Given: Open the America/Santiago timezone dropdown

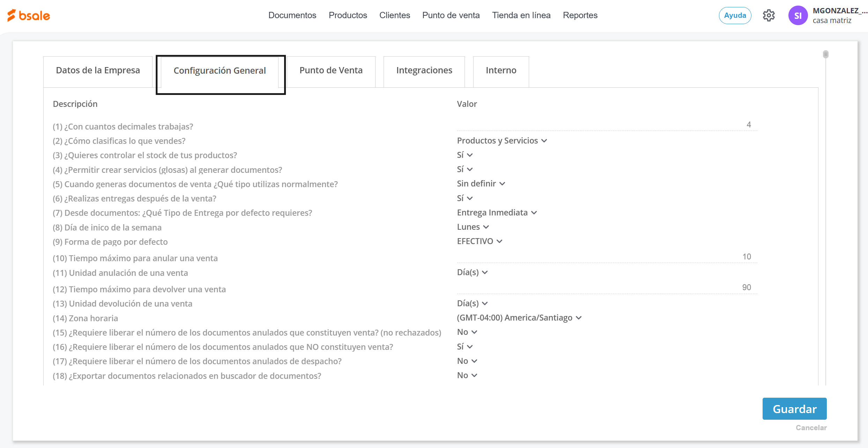Looking at the screenshot, I should pyautogui.click(x=519, y=318).
